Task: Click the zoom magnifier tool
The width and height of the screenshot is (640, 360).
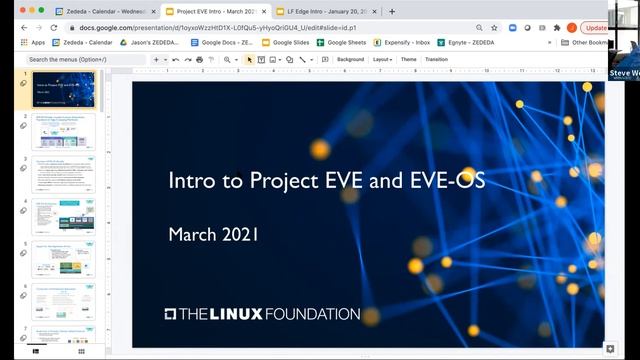Action: 227,60
